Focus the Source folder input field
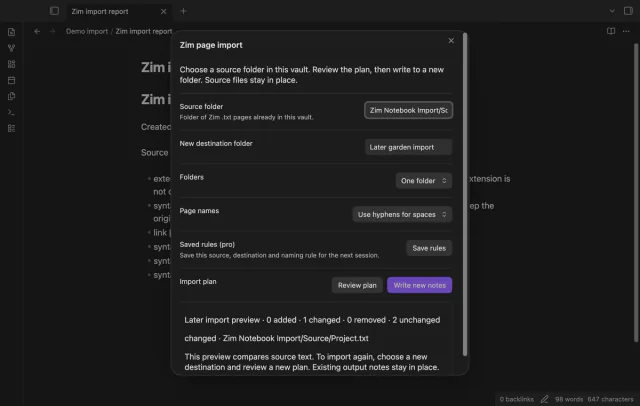 click(x=408, y=110)
